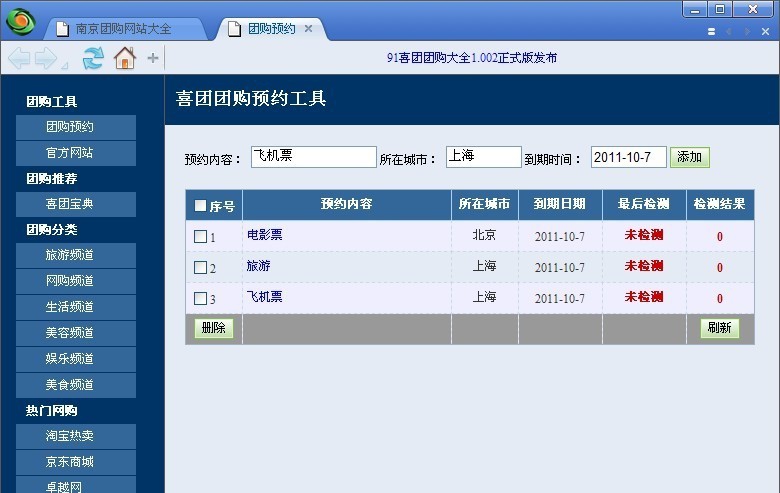
Task: Open 娱乐频道 channel
Action: [76, 359]
